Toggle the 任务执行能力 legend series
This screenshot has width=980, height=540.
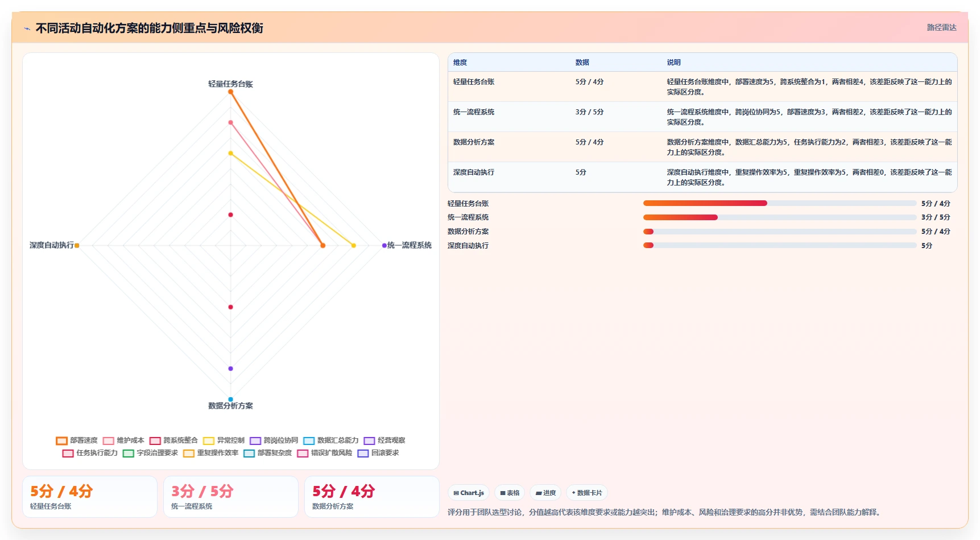pyautogui.click(x=90, y=453)
